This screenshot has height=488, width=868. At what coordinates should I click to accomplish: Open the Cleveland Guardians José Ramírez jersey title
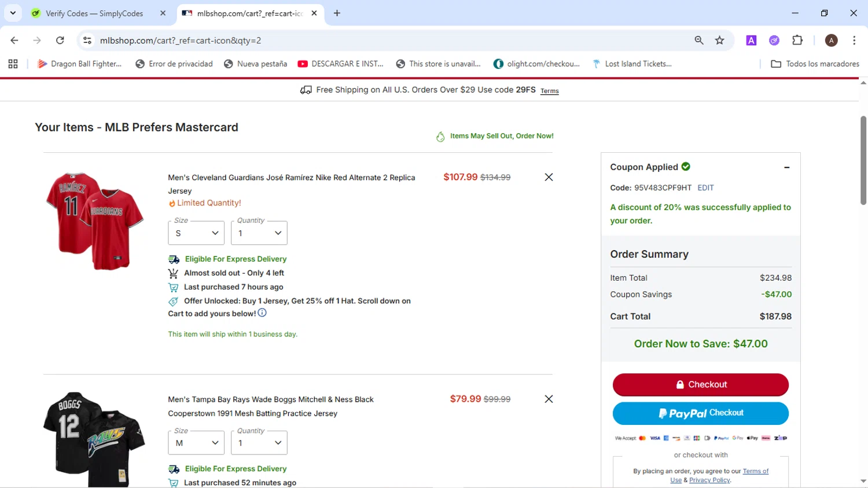292,184
